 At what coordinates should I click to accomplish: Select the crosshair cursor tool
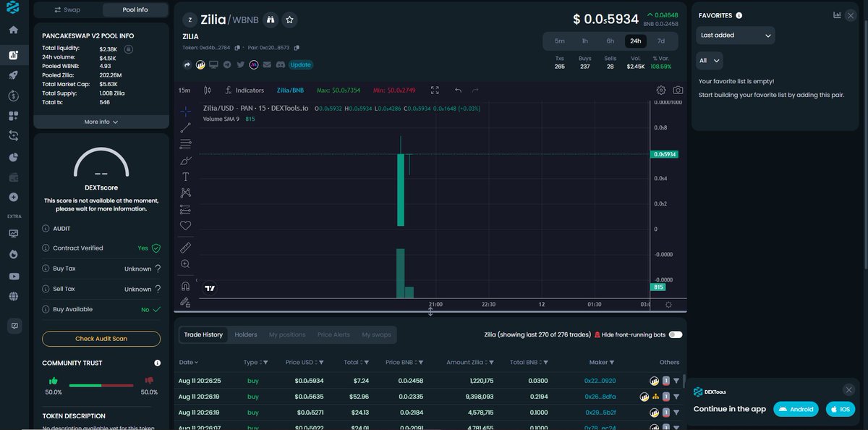coord(186,111)
